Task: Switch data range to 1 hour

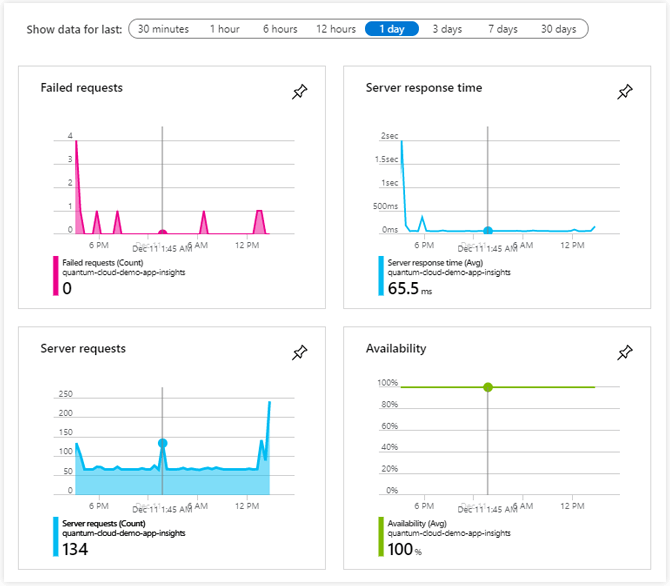Action: point(224,29)
